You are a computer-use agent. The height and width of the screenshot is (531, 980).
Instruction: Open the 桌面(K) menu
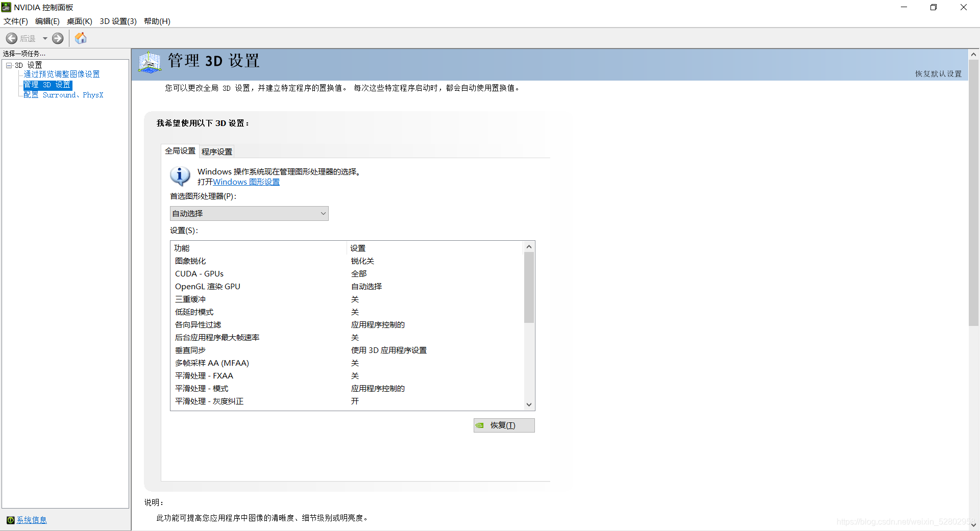click(79, 21)
